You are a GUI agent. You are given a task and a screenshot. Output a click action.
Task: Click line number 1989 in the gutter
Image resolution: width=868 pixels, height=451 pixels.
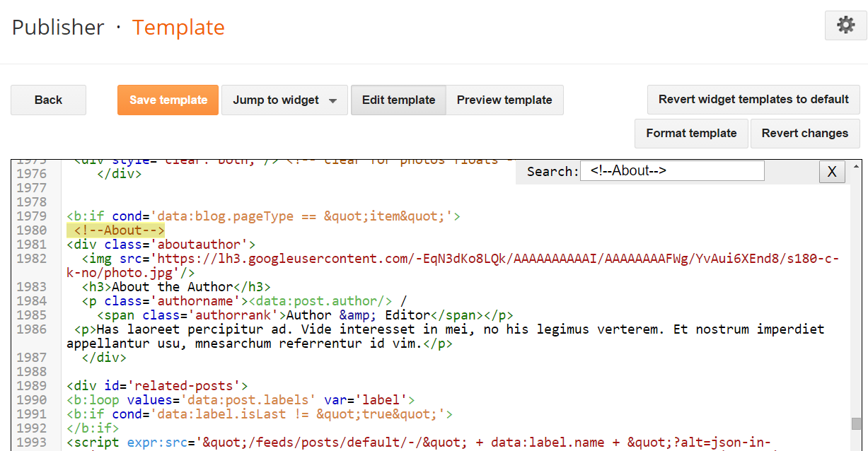[x=32, y=386]
